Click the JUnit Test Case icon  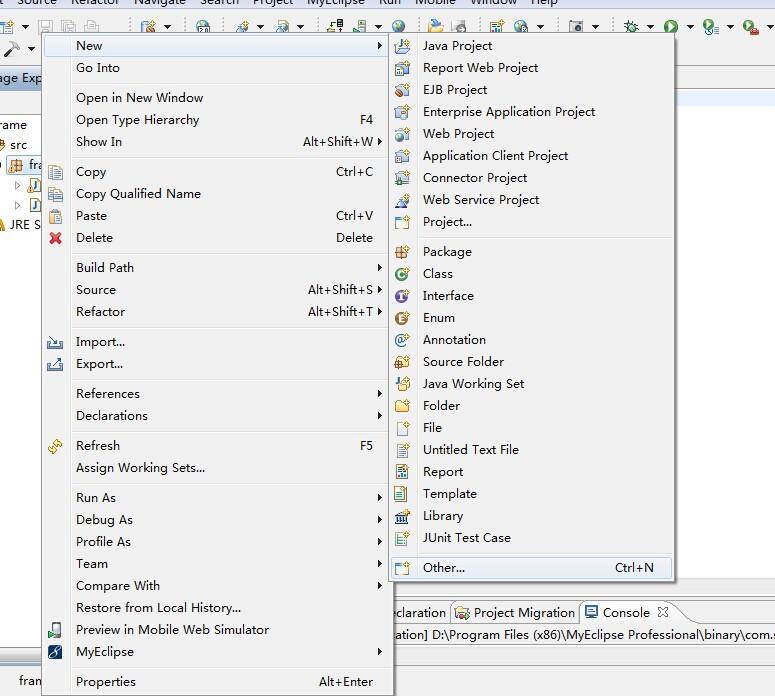(x=402, y=538)
